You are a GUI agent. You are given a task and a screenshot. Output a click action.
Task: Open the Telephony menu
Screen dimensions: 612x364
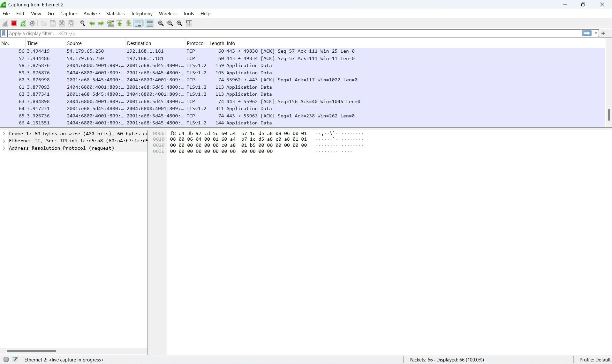[x=141, y=13]
